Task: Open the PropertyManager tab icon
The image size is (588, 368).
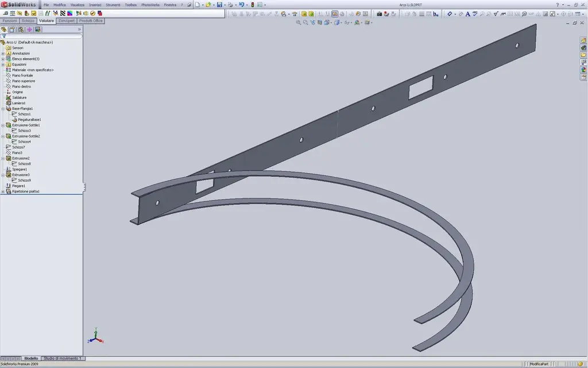Action: (12, 30)
